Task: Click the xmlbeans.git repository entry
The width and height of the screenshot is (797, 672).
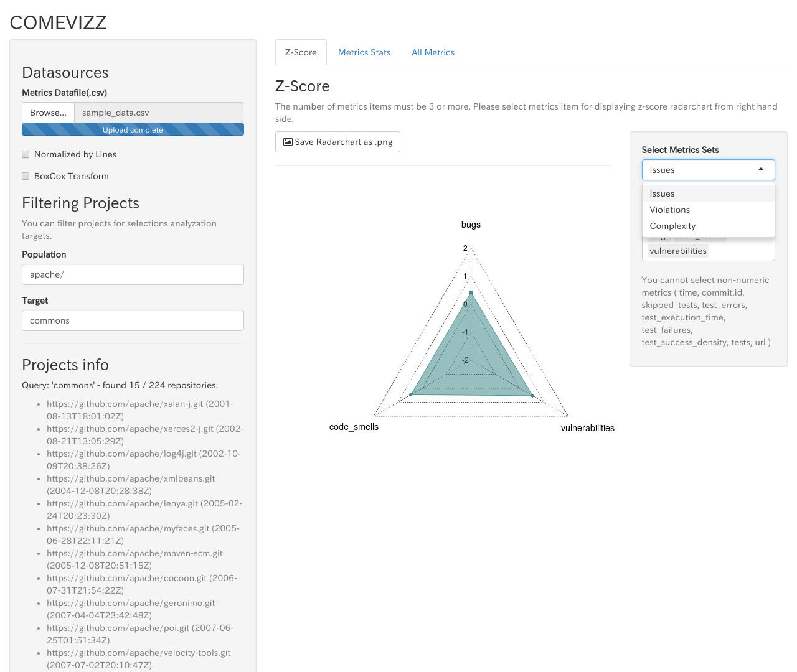Action: pos(131,485)
